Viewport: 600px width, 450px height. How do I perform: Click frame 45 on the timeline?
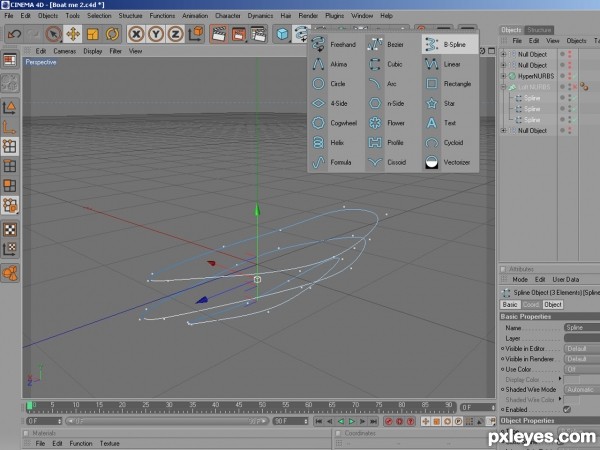(x=239, y=407)
